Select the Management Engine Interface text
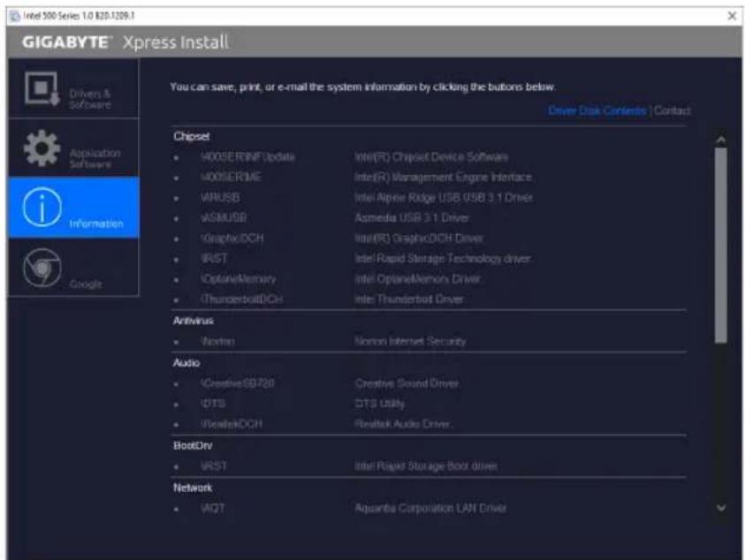This screenshot has width=745, height=560. pos(444,178)
